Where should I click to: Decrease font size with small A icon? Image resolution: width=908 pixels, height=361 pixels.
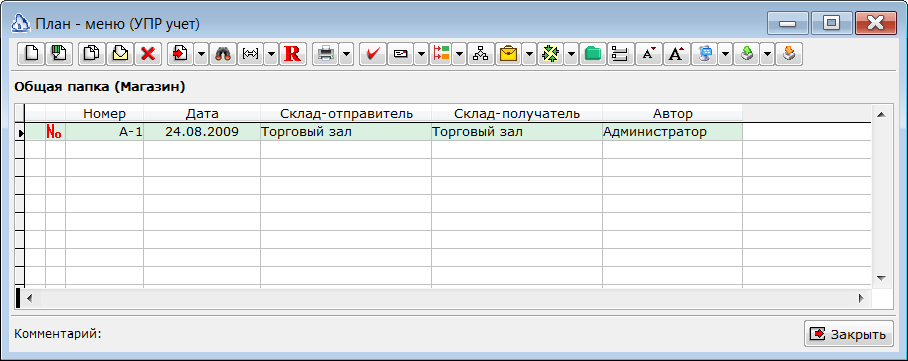pos(649,54)
